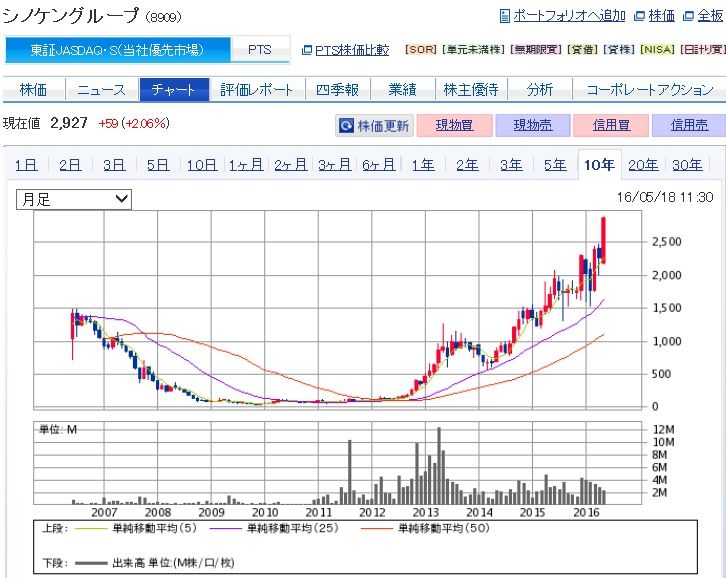This screenshot has width=726, height=578.
Task: Set chart period to 6ヶ月
Action: pyautogui.click(x=378, y=165)
